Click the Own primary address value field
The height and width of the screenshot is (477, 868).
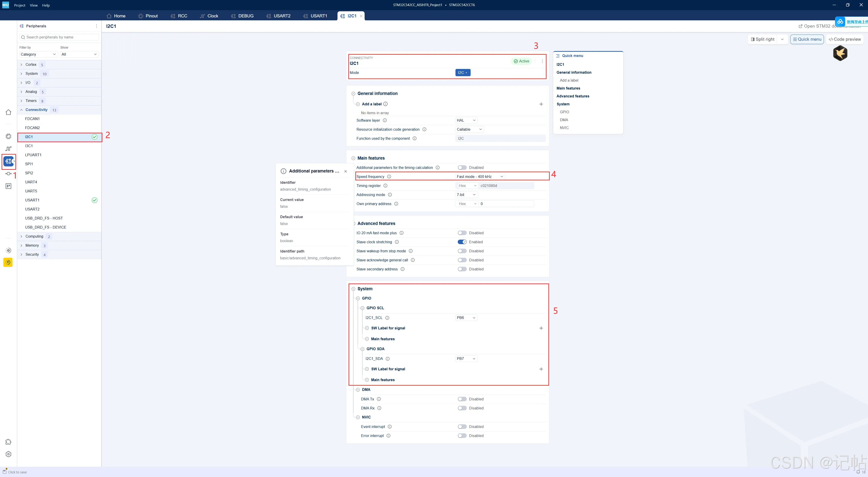pos(506,204)
